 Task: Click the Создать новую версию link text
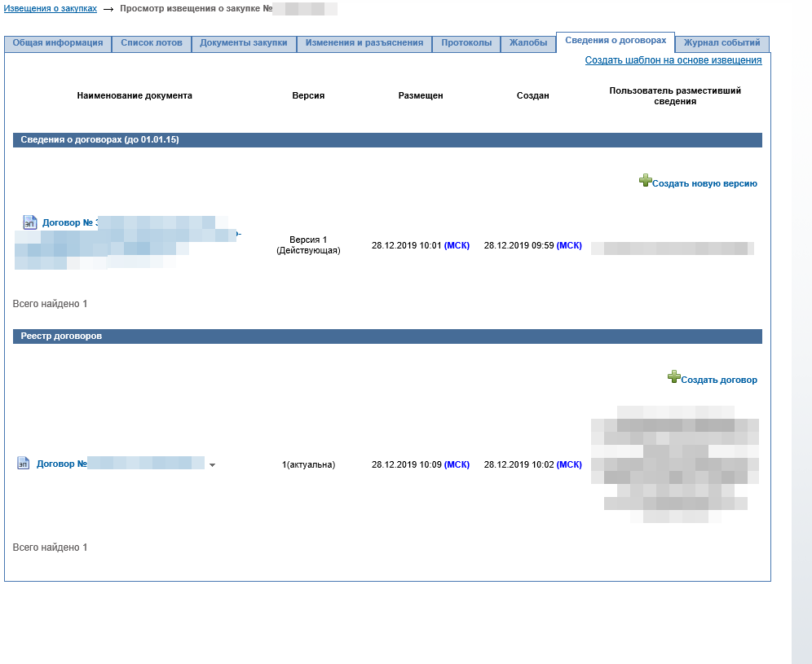tap(704, 183)
